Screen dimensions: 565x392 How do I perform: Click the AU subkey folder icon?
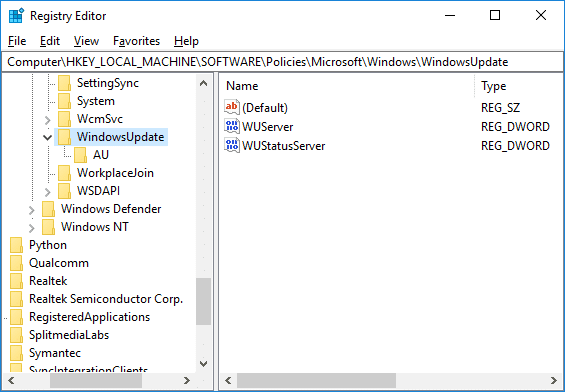click(80, 155)
